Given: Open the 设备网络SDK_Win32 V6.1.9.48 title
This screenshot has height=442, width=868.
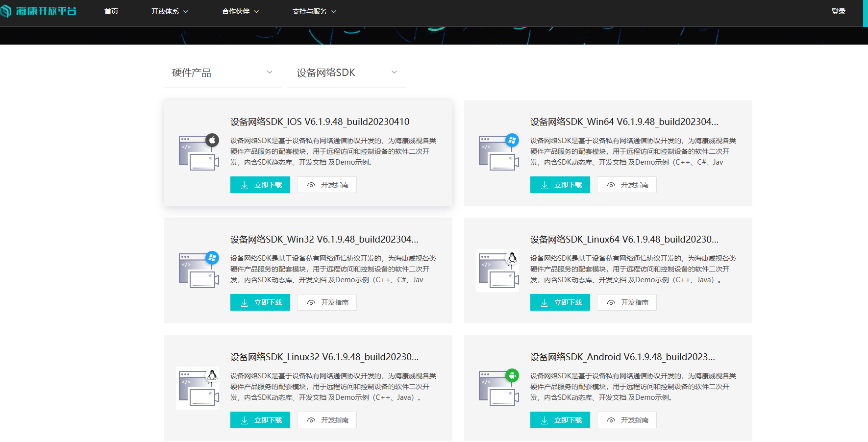Looking at the screenshot, I should click(x=324, y=239).
